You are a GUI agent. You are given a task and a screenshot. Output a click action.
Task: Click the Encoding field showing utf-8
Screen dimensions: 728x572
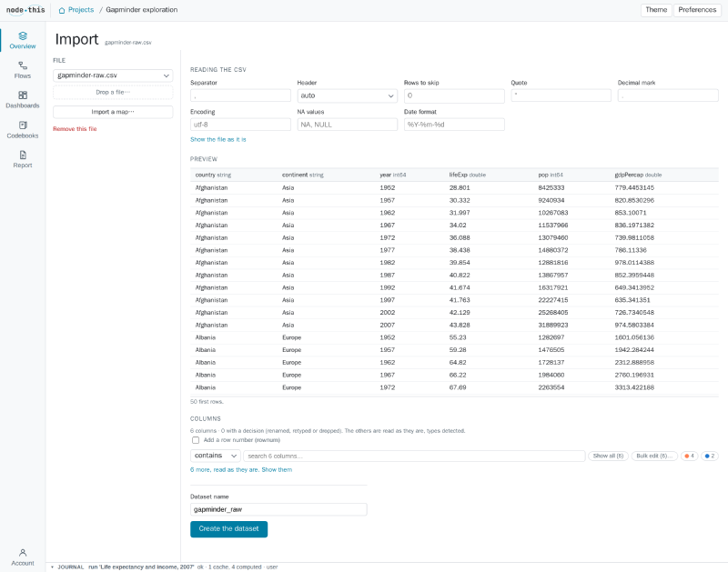[240, 125]
